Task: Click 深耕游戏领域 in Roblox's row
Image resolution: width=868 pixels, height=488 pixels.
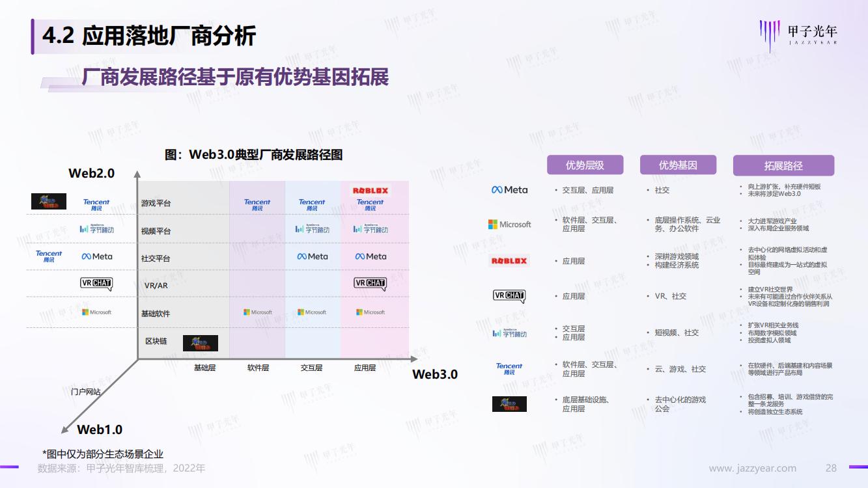Action: pos(677,256)
